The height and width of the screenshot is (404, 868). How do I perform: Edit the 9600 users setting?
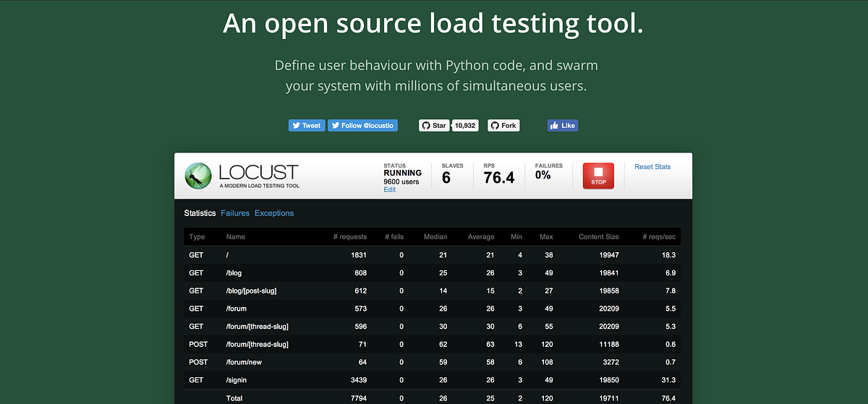pos(390,189)
